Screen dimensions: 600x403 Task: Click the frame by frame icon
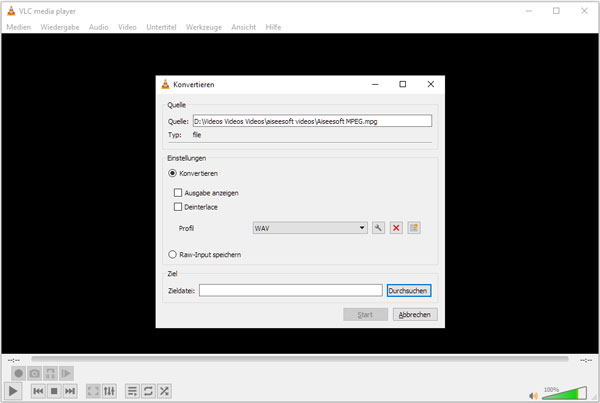[66, 373]
